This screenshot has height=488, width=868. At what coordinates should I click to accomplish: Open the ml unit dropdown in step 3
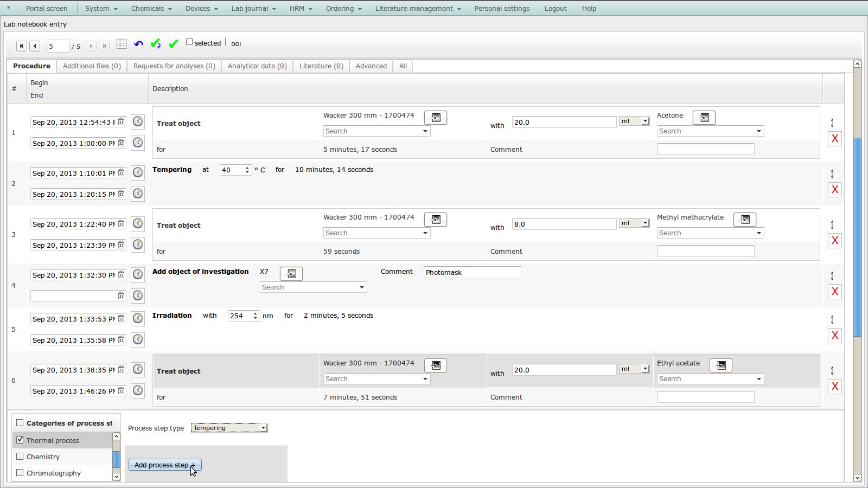point(645,223)
